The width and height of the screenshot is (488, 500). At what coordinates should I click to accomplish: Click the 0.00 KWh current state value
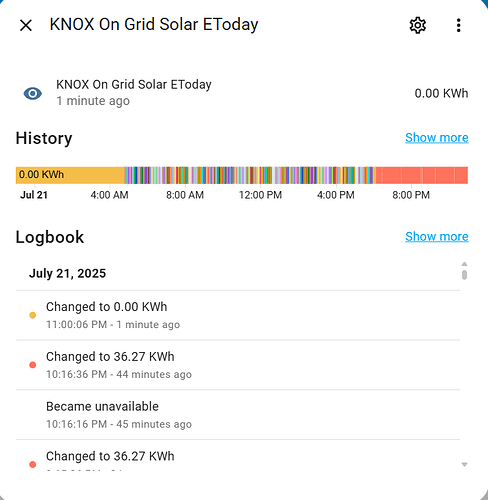click(x=441, y=93)
